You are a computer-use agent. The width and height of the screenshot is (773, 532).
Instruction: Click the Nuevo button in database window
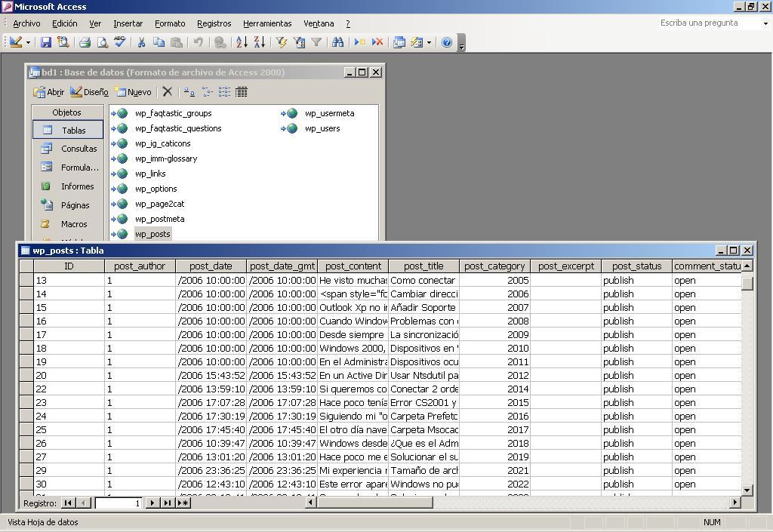pos(133,92)
